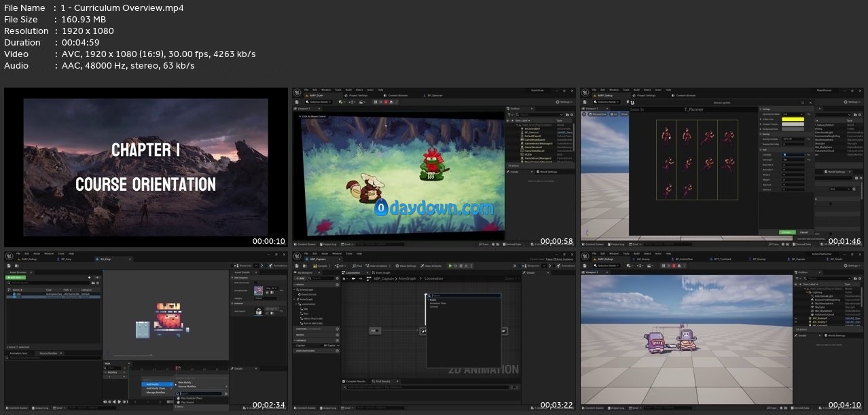Click the search field in the node picker popup

pos(463,295)
